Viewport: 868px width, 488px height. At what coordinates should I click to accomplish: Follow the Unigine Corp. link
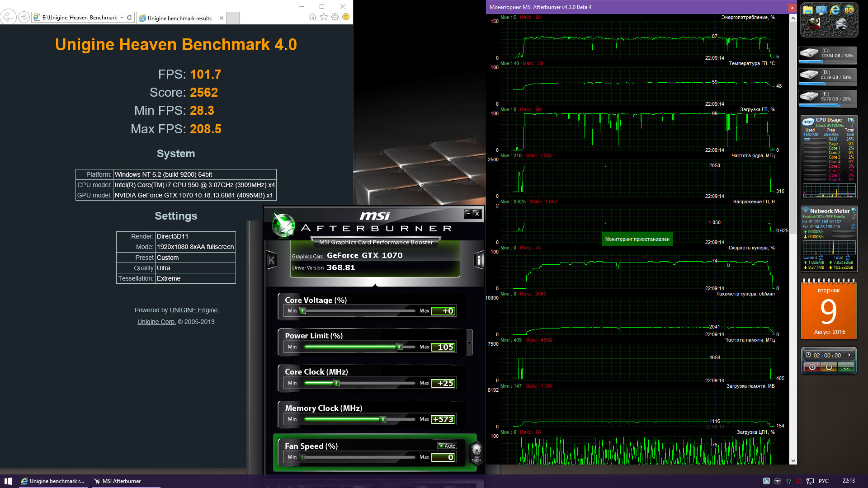point(156,322)
